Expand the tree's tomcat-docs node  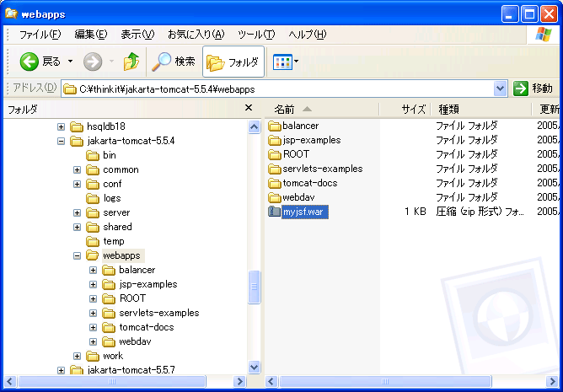(93, 328)
